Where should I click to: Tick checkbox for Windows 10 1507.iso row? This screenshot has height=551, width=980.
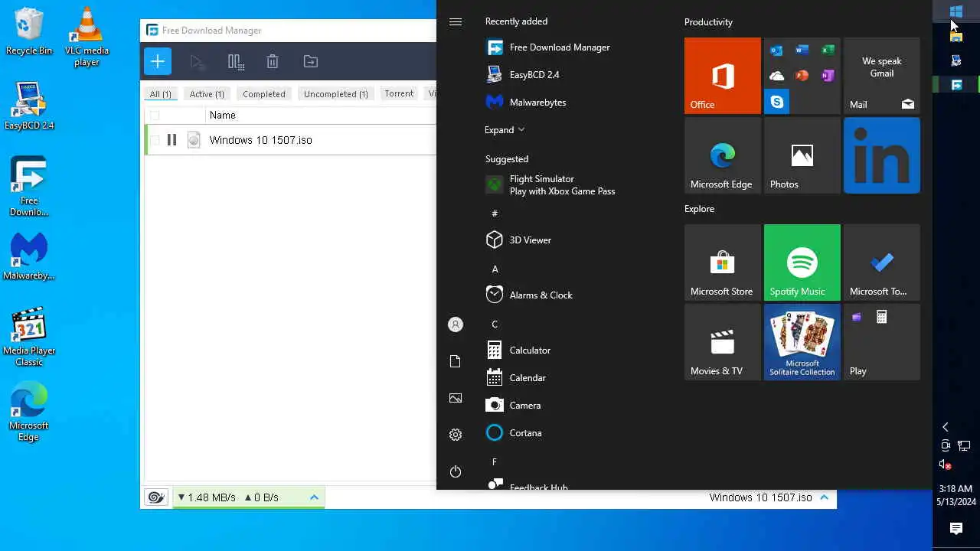coord(155,140)
